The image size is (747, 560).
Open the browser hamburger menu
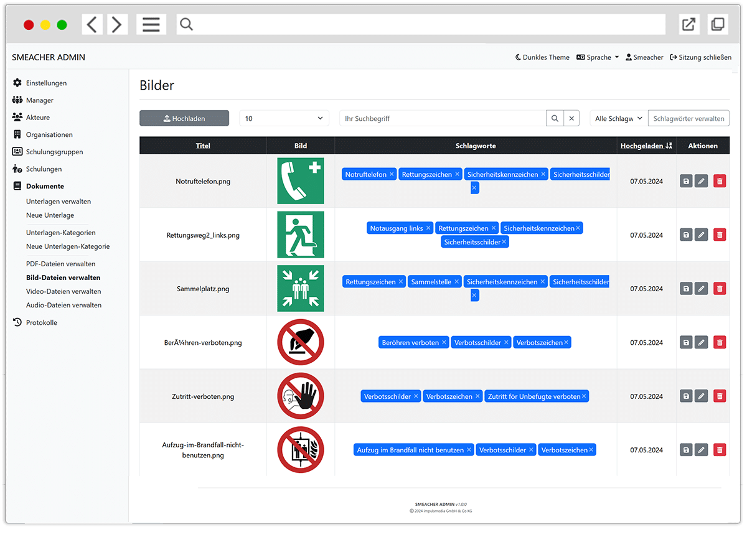151,24
